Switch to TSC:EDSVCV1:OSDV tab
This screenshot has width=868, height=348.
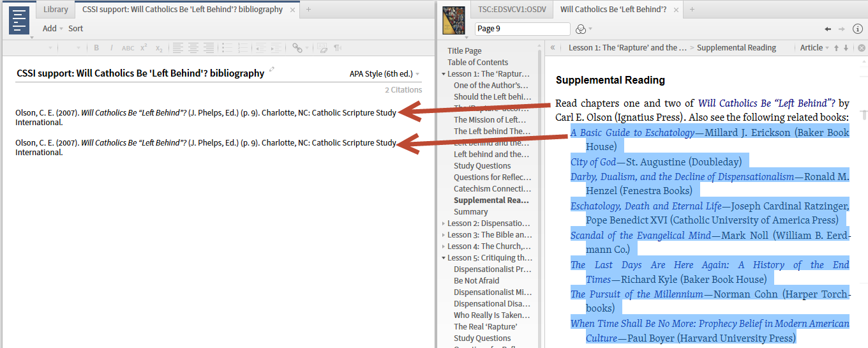511,10
